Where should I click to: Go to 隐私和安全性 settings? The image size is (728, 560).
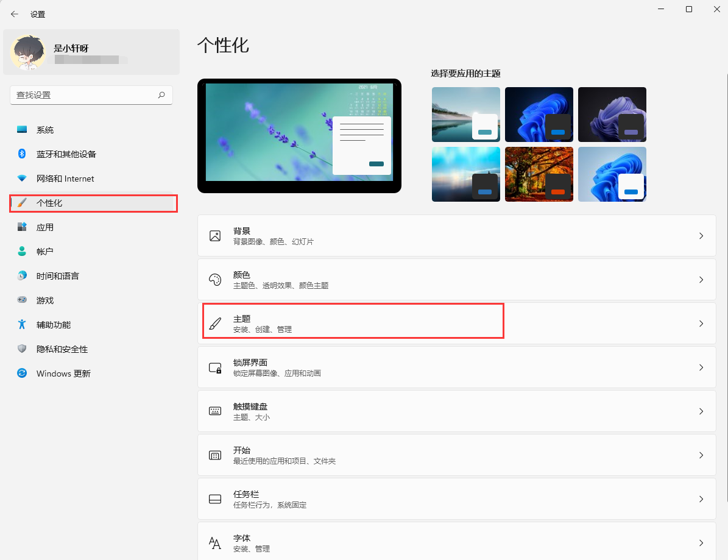[x=62, y=349]
